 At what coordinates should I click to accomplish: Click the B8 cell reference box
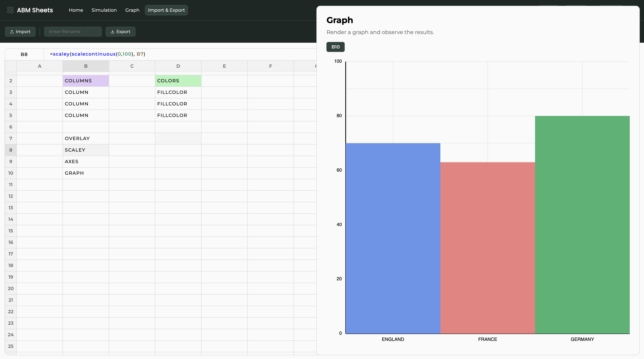point(24,54)
